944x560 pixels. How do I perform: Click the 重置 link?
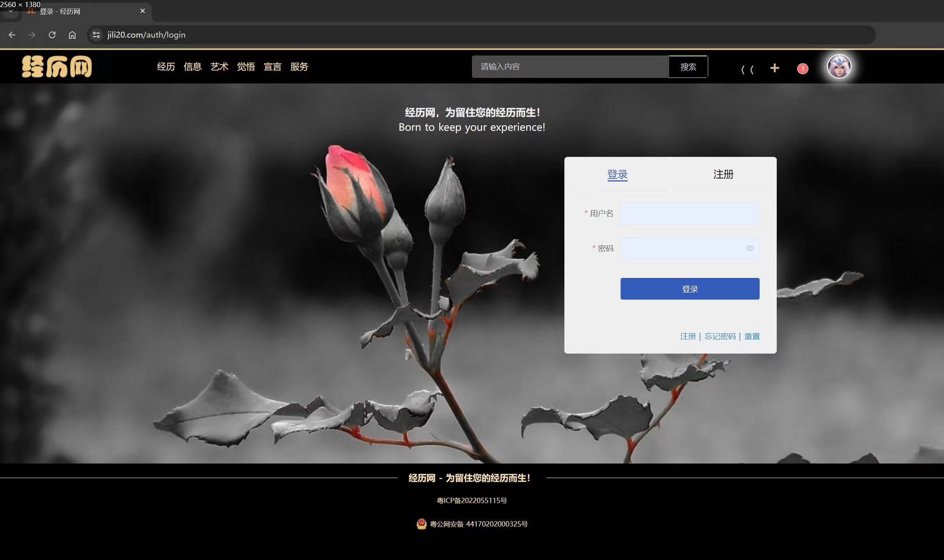click(752, 336)
